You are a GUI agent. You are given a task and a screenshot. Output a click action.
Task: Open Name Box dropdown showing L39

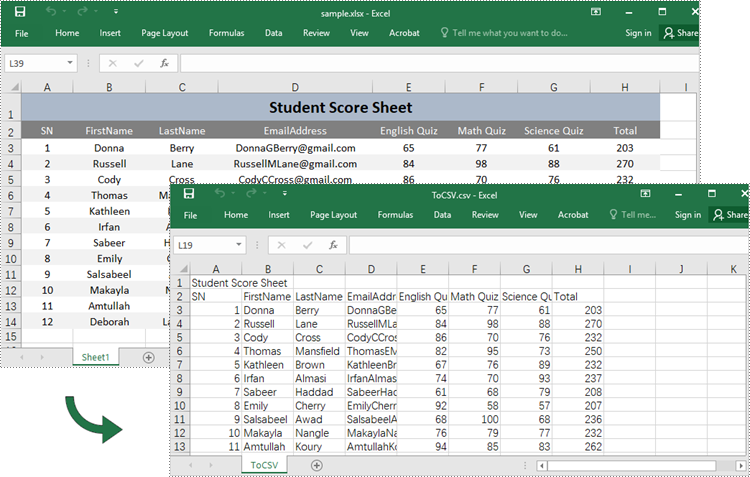tap(70, 63)
